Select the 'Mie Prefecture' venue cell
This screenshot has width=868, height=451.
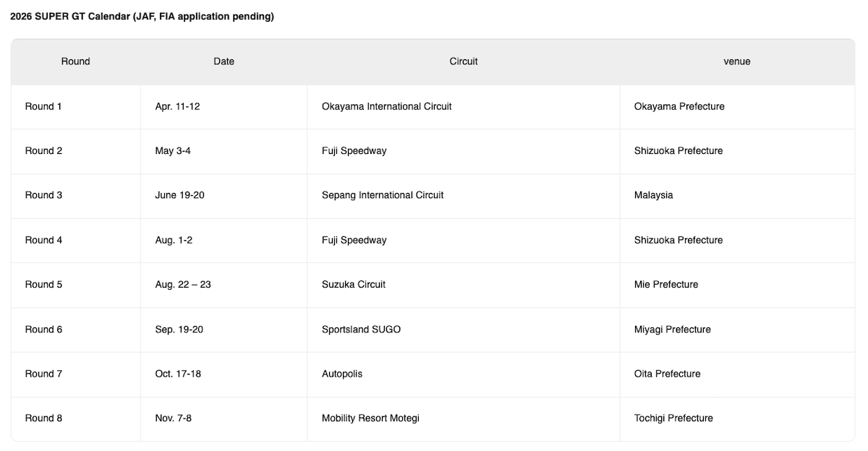tap(737, 285)
